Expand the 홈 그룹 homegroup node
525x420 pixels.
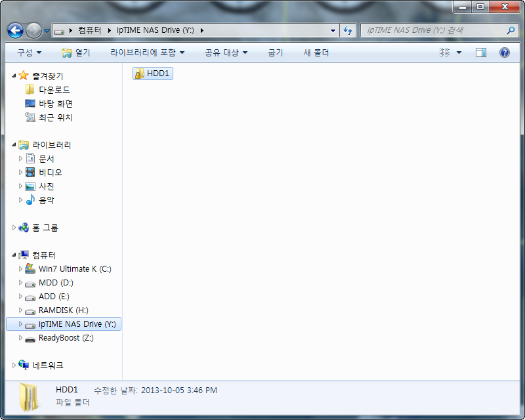[14, 228]
